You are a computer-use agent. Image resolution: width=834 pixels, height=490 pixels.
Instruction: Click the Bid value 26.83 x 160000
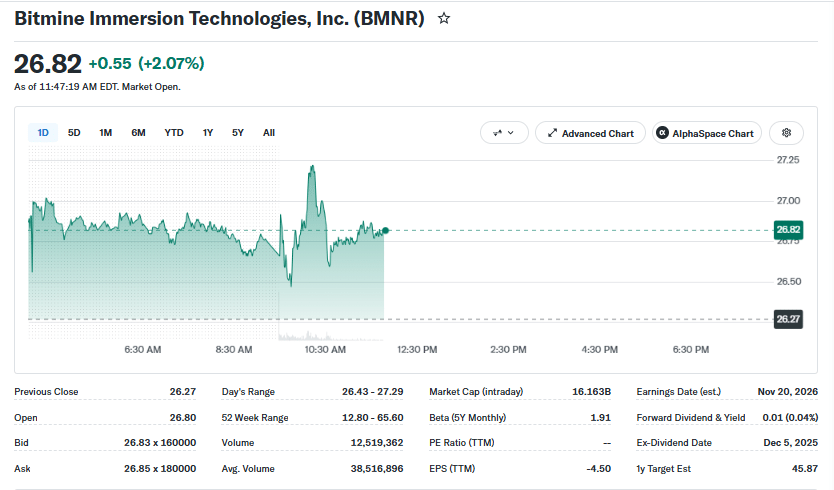point(160,443)
